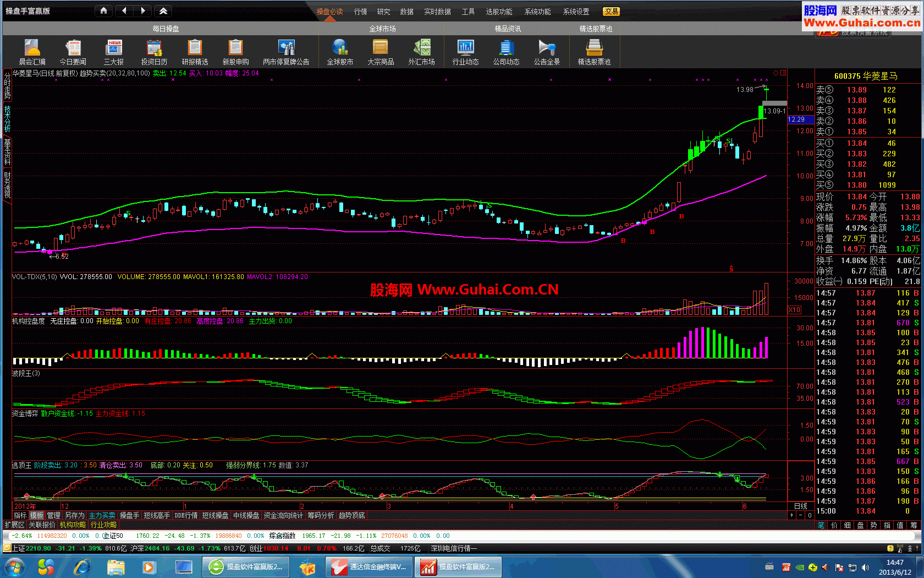The width and height of the screenshot is (924, 578).
Task: Select the DDE行情 template tab
Action: tap(186, 515)
